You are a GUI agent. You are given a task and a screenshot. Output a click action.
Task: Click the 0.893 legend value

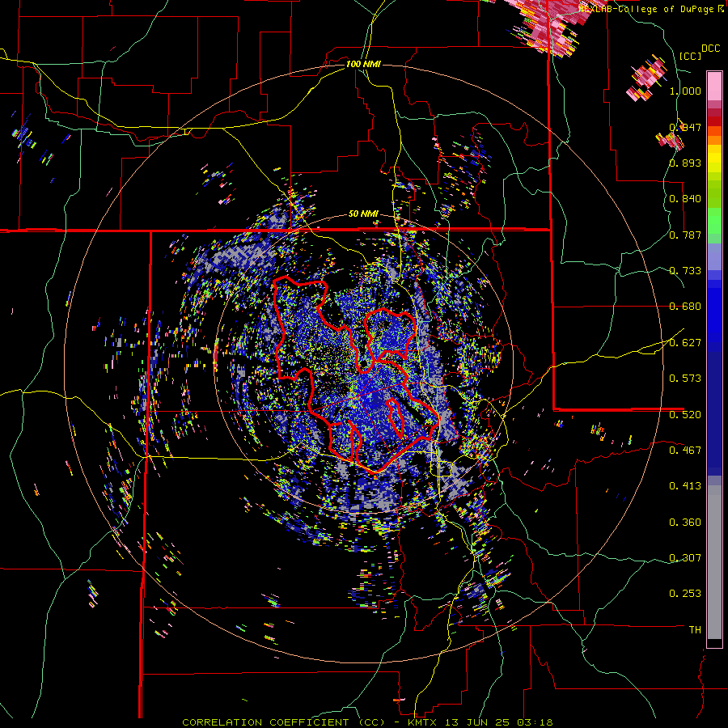click(685, 163)
